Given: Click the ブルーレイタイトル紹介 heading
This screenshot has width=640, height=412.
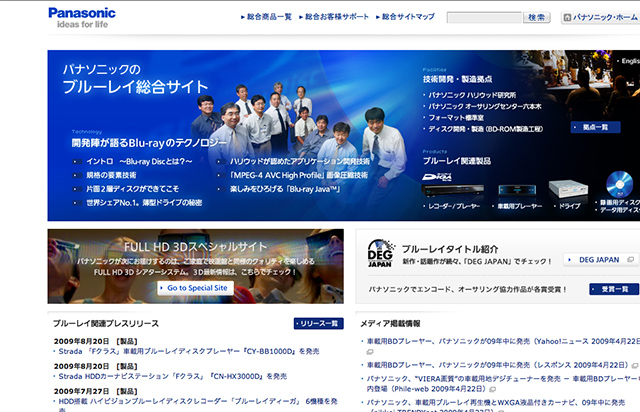Looking at the screenshot, I should (x=450, y=249).
